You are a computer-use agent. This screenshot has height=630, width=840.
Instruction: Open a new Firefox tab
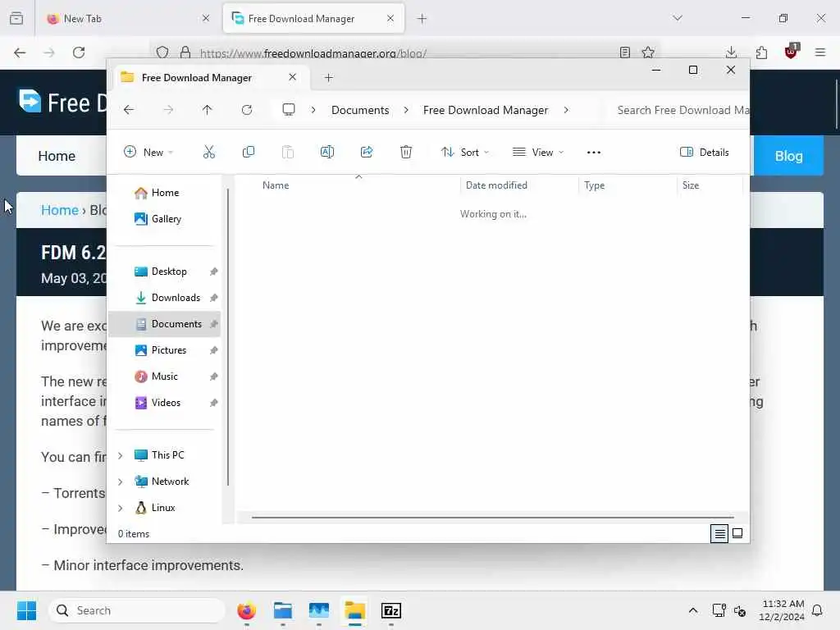422,18
